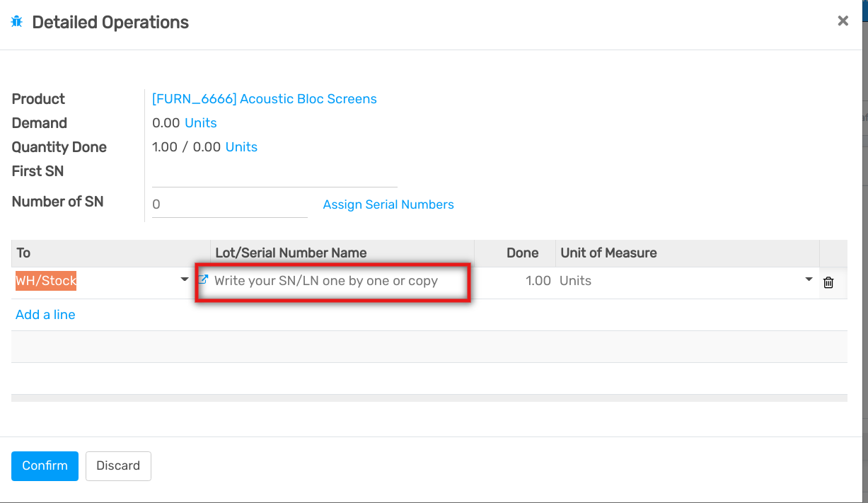This screenshot has height=503, width=868.
Task: Click the Unit of Measure column header
Action: tap(608, 253)
